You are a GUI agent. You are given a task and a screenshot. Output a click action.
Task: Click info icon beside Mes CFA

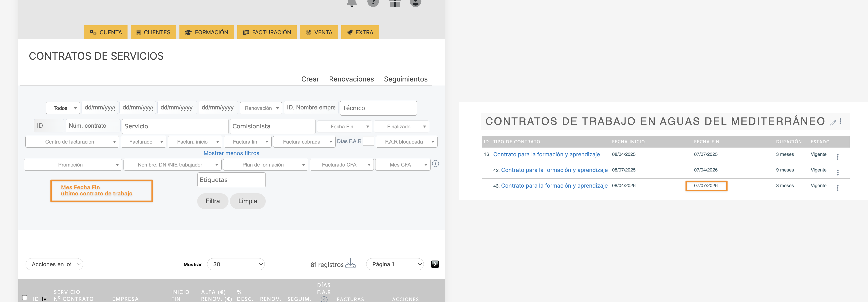(435, 164)
